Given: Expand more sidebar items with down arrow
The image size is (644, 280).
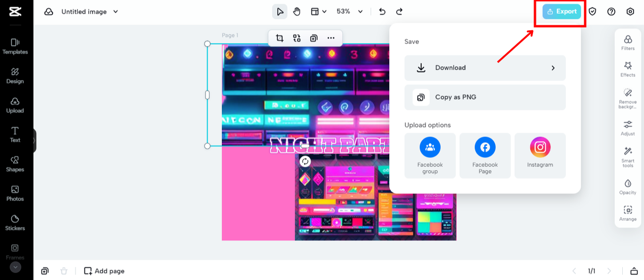Looking at the screenshot, I should pos(15,267).
